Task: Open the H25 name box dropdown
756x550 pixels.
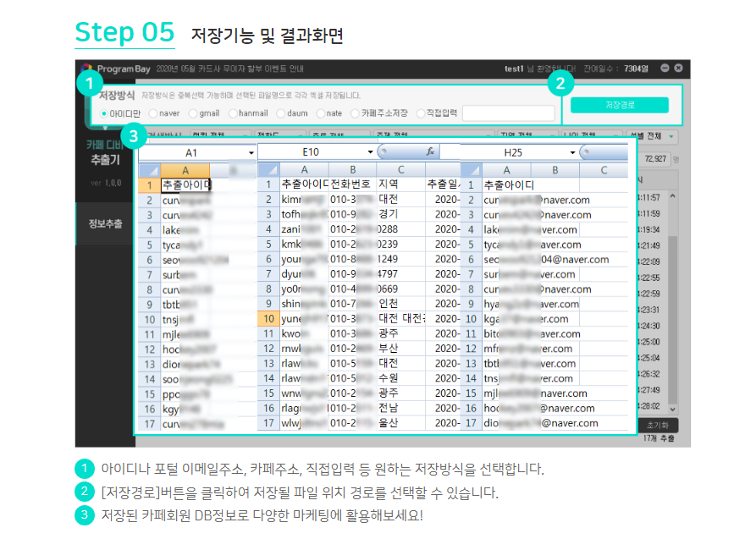Action: point(573,153)
